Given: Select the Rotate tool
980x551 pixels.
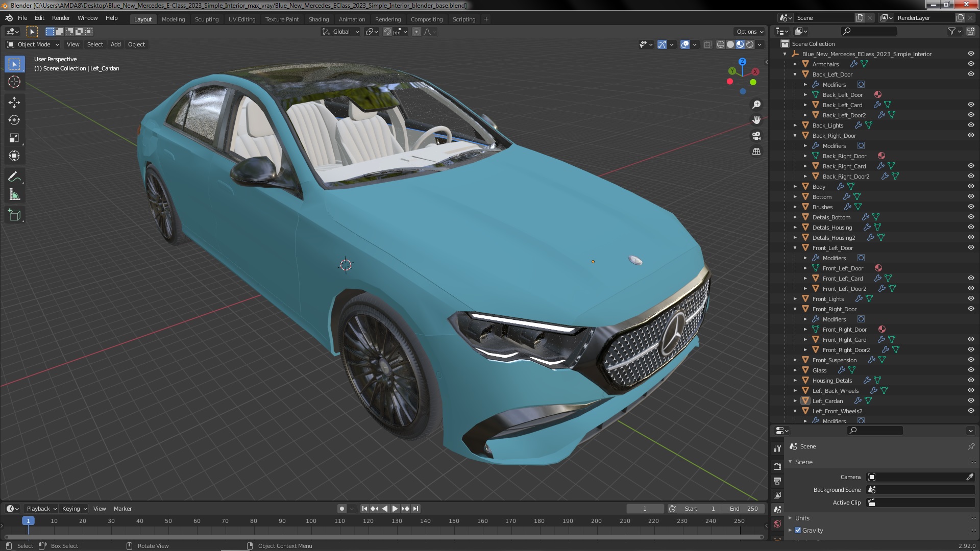Looking at the screenshot, I should point(14,120).
